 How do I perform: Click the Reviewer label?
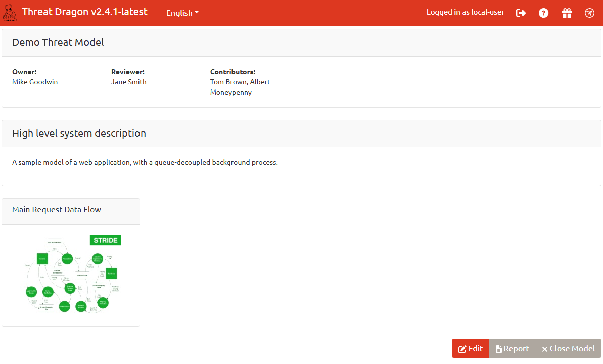[128, 72]
